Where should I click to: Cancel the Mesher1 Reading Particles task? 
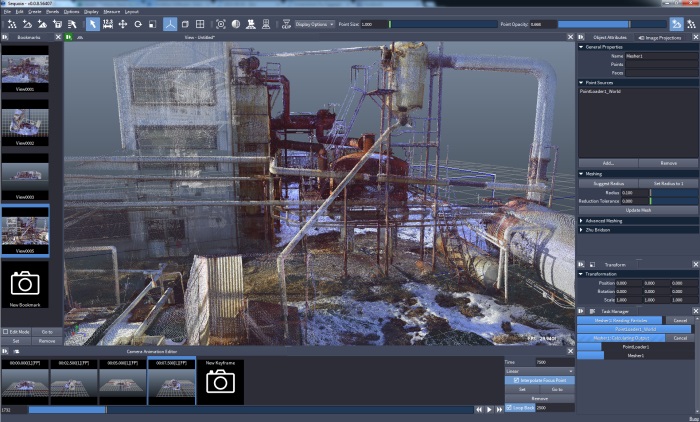click(x=680, y=320)
